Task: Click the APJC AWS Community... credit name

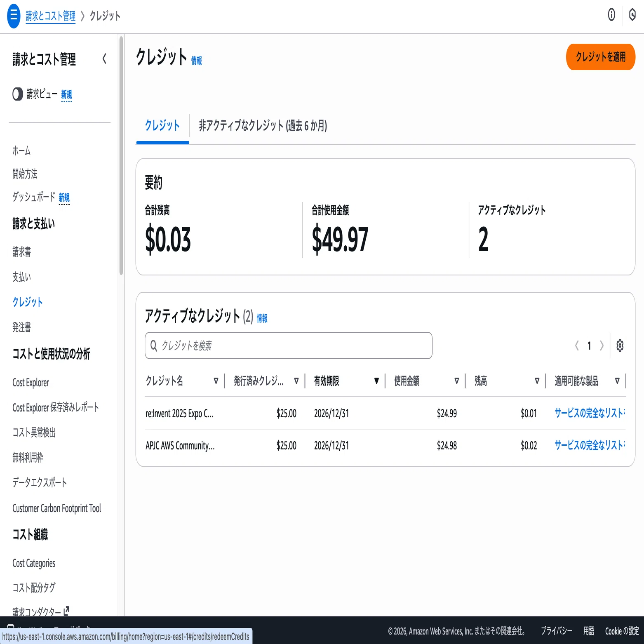Action: 180,446
